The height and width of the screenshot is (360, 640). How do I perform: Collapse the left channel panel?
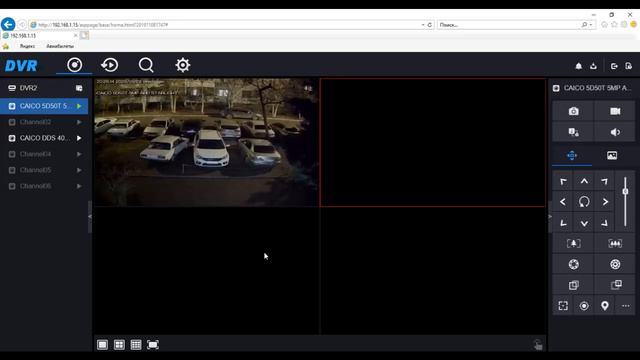[90, 217]
